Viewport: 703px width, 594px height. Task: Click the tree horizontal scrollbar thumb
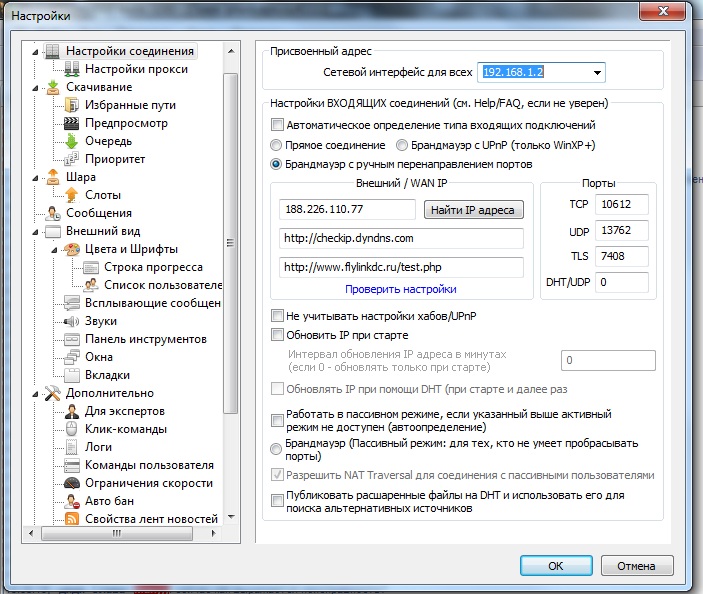117,533
